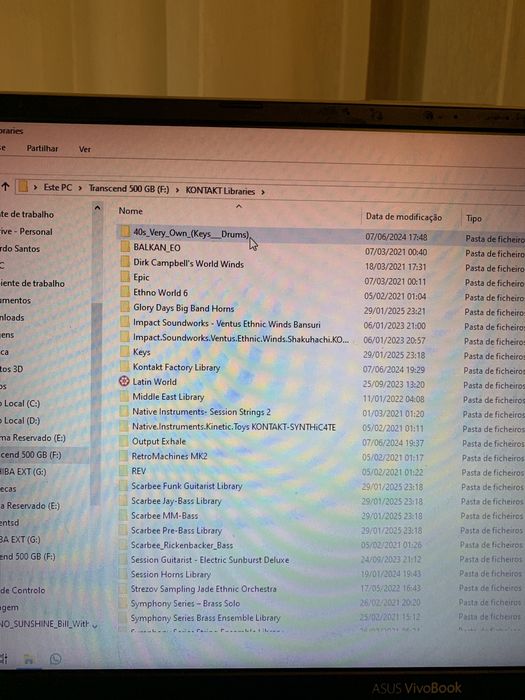Click the navigation pane scroll-up arrow
This screenshot has height=700, width=525.
pos(97,208)
